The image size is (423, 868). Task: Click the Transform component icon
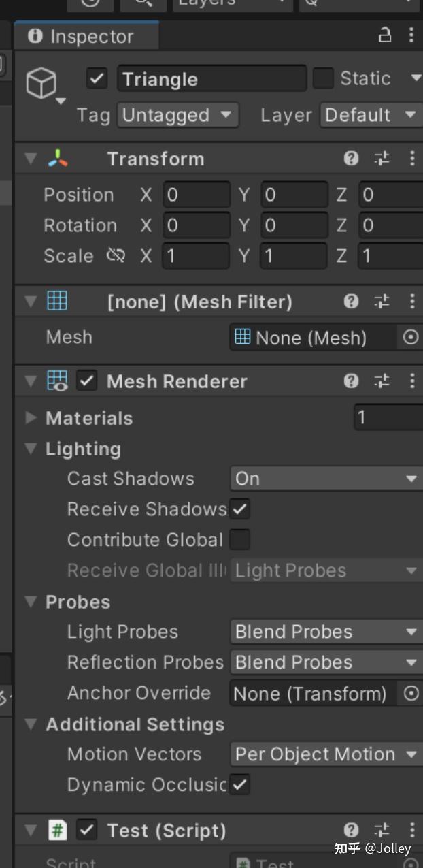[x=58, y=158]
